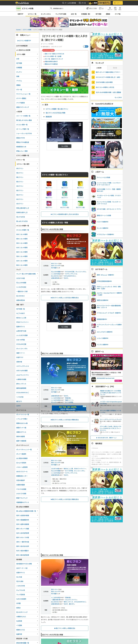This screenshot has width=138, height=644.
Task: Expand the ボス一覧 sidebar arrow
Action: (x=38, y=89)
